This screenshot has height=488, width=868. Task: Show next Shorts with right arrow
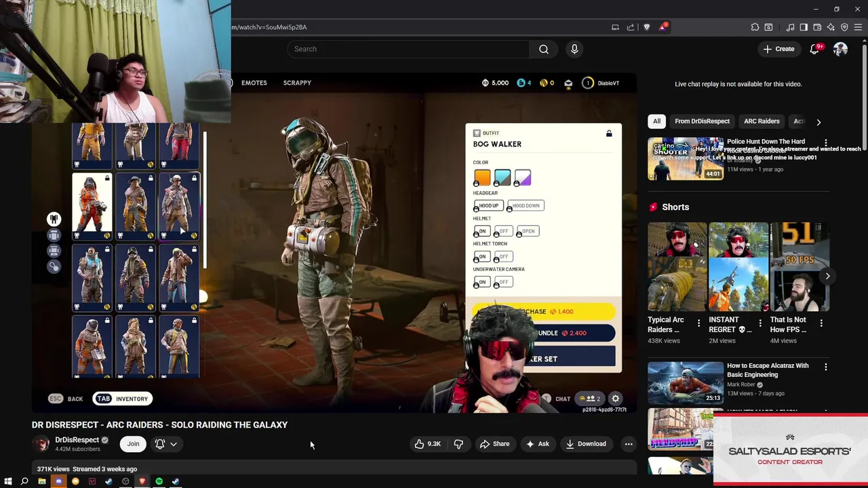click(827, 276)
